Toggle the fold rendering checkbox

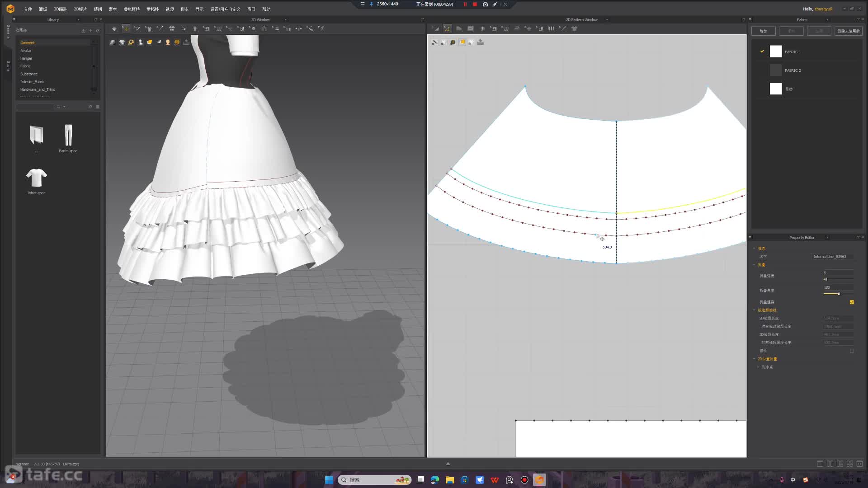852,302
